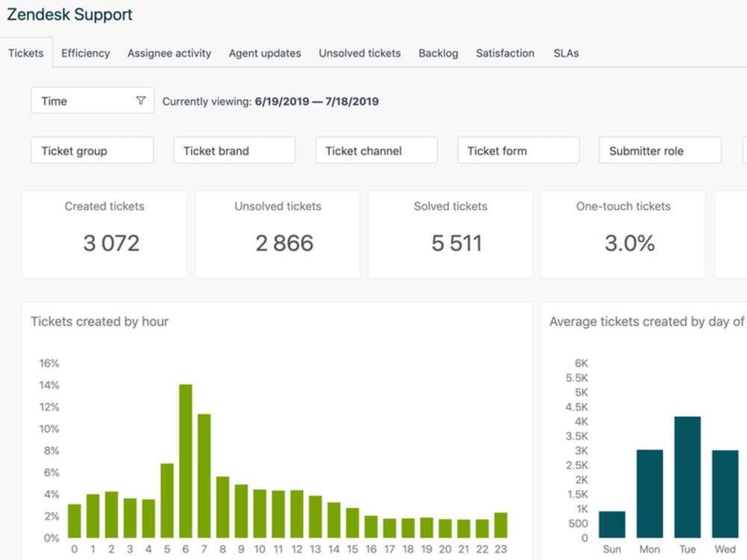Viewport: 747px width, 560px height.
Task: Click the Unsolved tickets 2 866 card
Action: (278, 234)
